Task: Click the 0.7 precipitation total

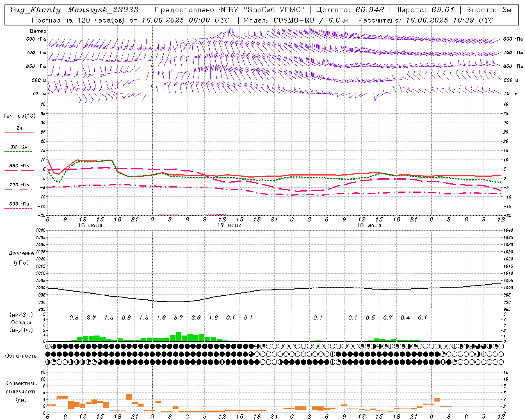Action: coord(388,317)
